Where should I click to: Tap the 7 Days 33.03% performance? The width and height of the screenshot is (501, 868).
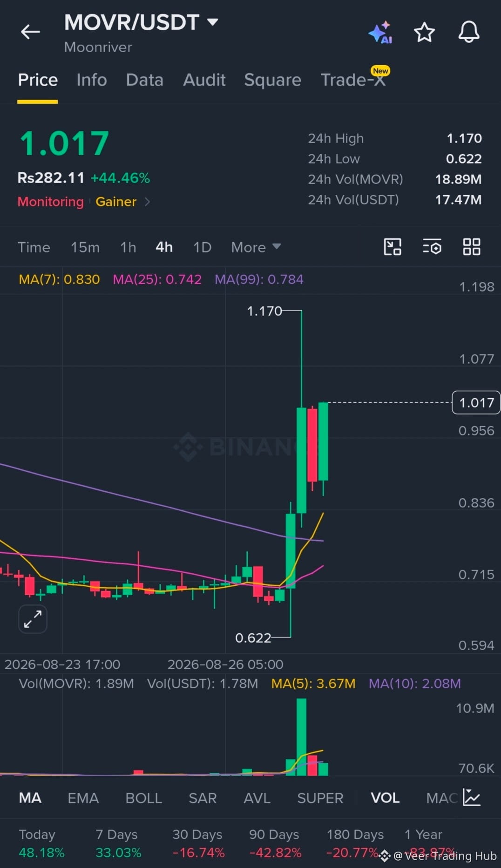[118, 843]
